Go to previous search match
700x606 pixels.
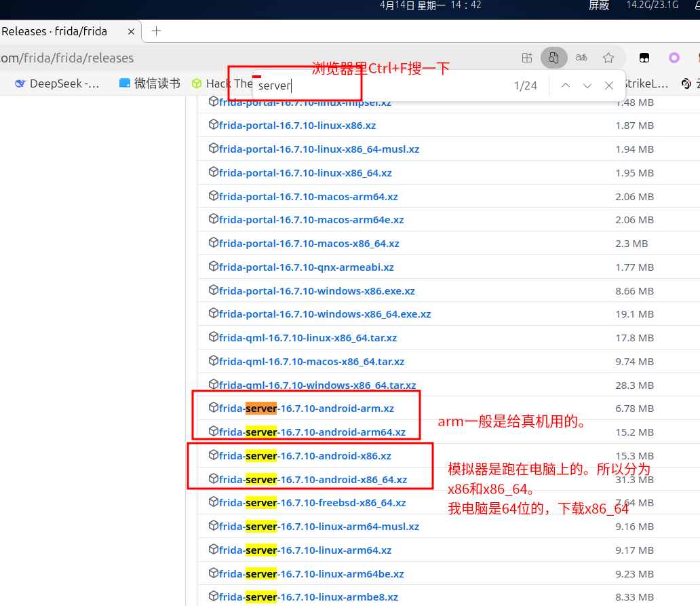pos(565,86)
